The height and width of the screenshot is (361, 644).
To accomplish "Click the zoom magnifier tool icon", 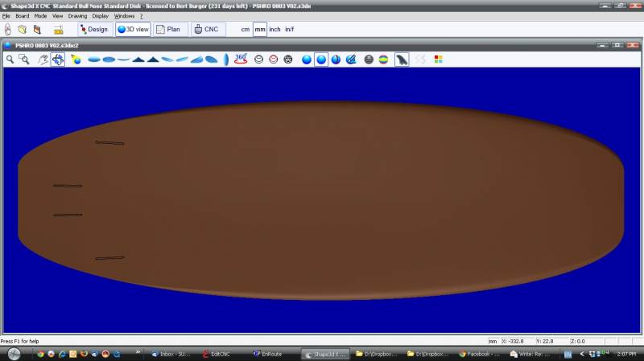I will pyautogui.click(x=10, y=59).
